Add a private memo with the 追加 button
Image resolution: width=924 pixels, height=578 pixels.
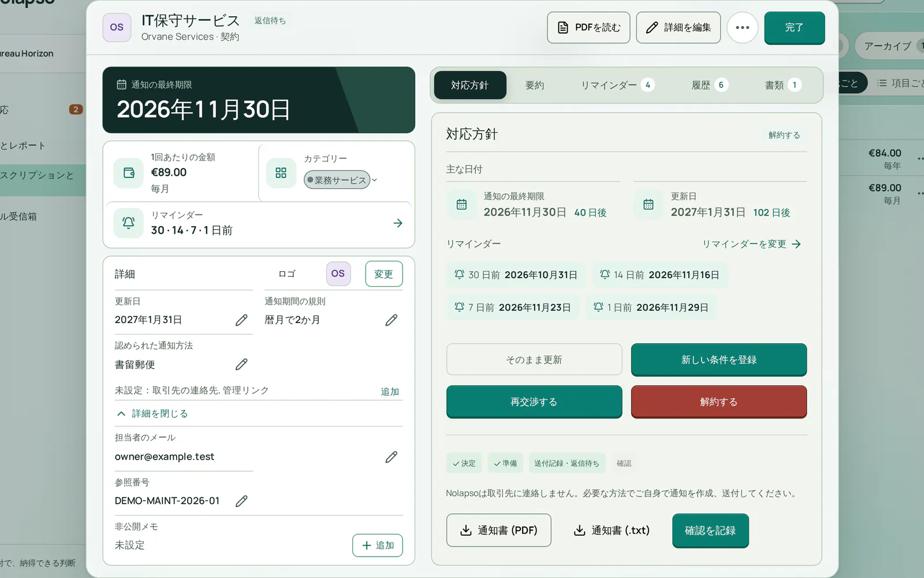(378, 546)
